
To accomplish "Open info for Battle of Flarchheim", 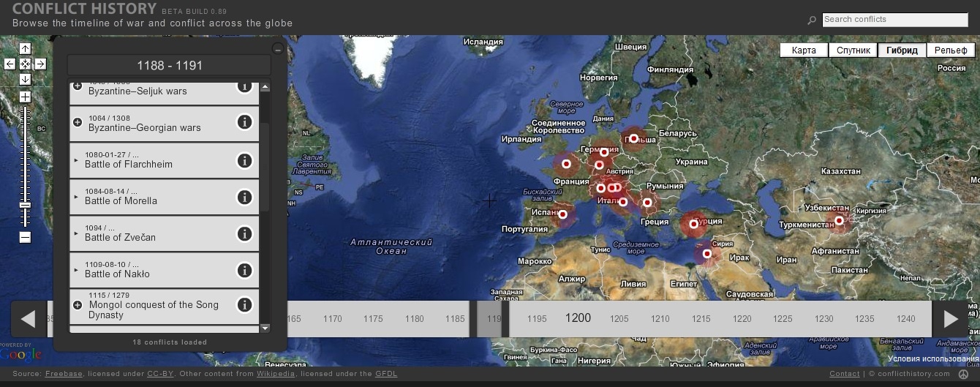I will click(x=244, y=161).
